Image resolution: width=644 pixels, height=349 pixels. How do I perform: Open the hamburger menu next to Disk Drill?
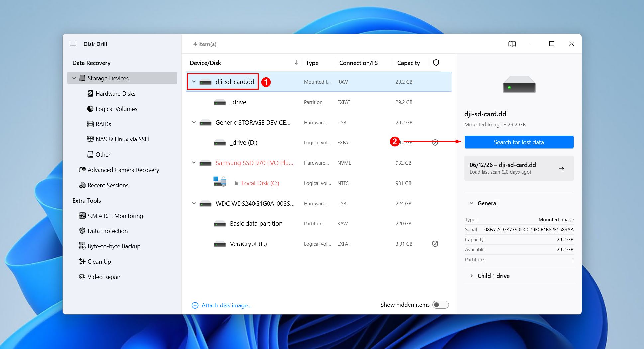pos(73,44)
